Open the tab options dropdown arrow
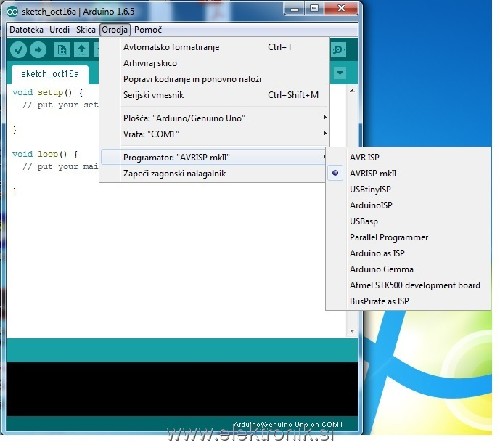500x448 pixels. [x=340, y=73]
